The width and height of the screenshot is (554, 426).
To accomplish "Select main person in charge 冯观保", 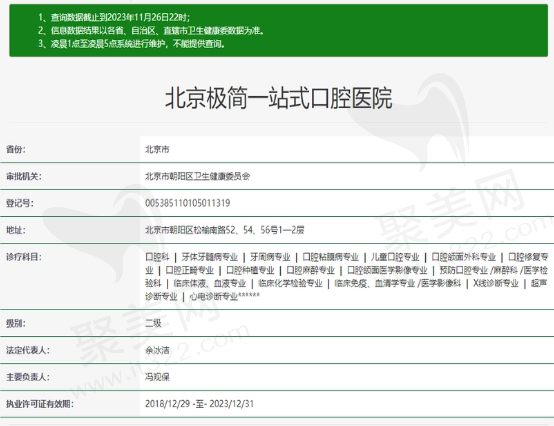I will pyautogui.click(x=157, y=377).
